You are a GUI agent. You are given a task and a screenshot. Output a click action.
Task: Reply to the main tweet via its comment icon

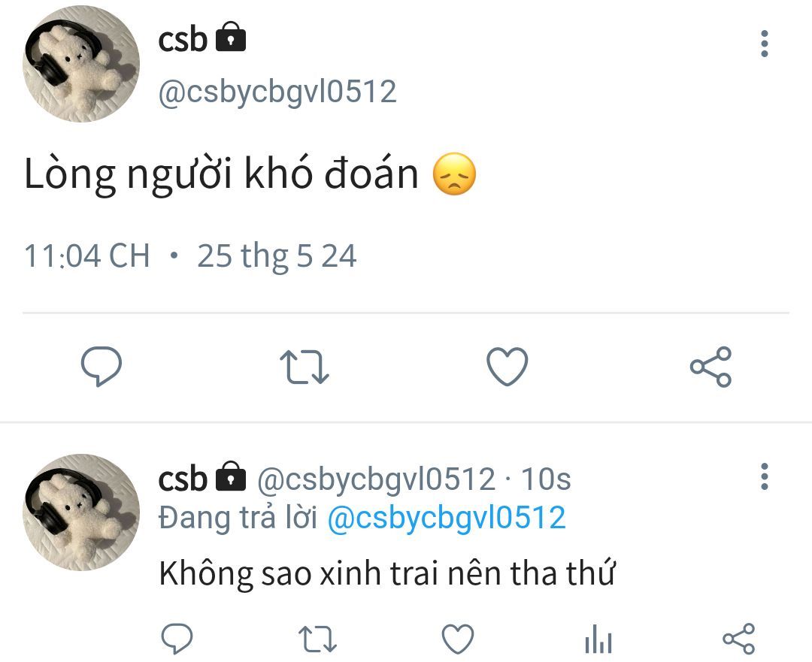click(101, 367)
